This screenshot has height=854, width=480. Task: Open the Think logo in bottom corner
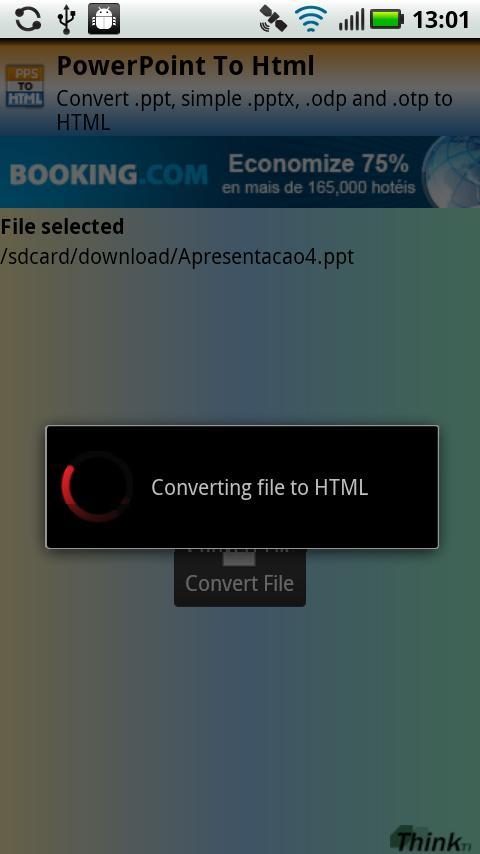430,839
